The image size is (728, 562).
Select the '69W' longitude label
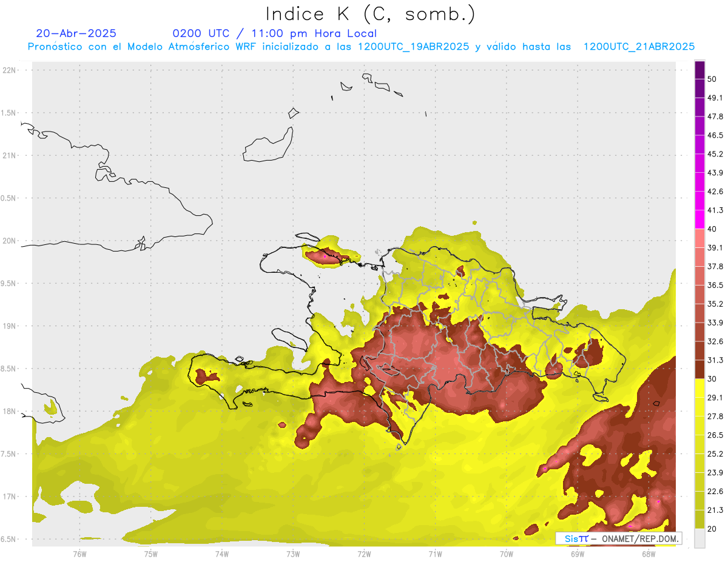578,554
